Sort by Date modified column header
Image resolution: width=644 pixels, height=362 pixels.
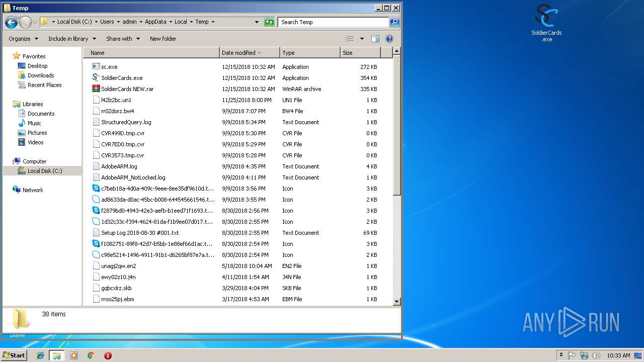pyautogui.click(x=250, y=53)
